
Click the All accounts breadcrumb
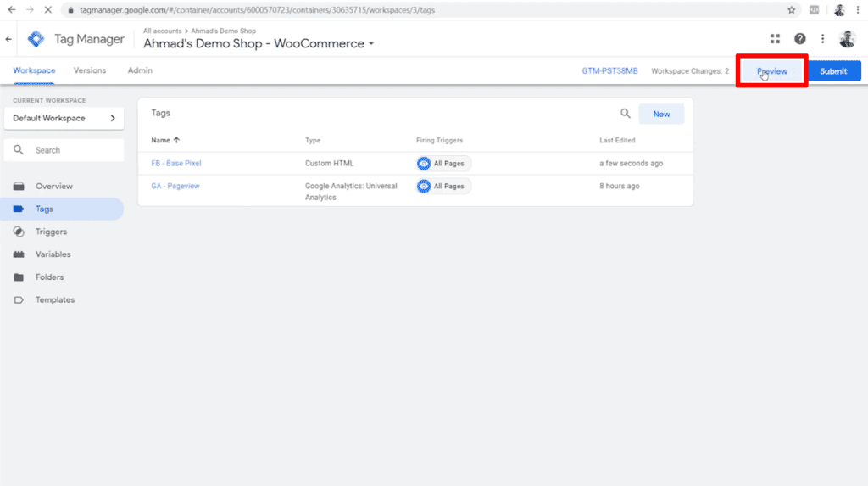pyautogui.click(x=162, y=31)
